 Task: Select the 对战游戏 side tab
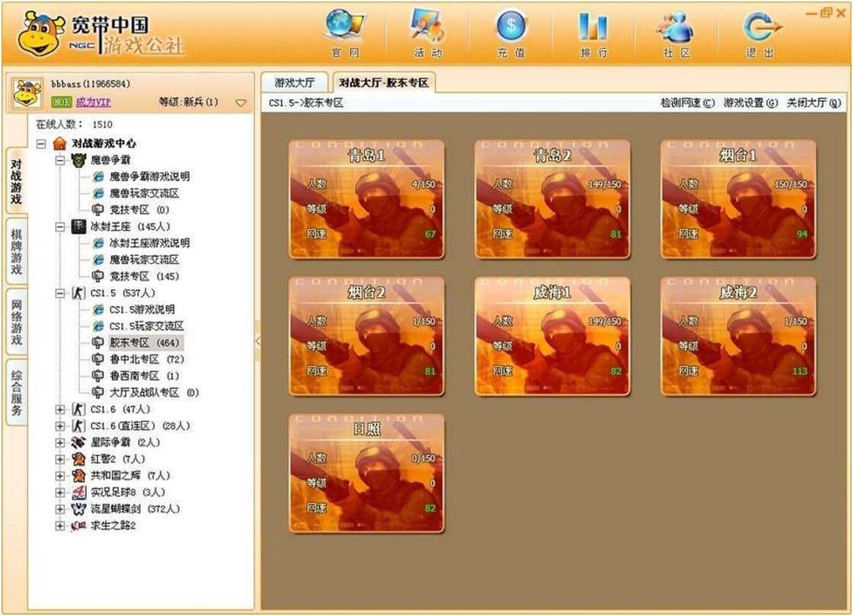[x=16, y=181]
